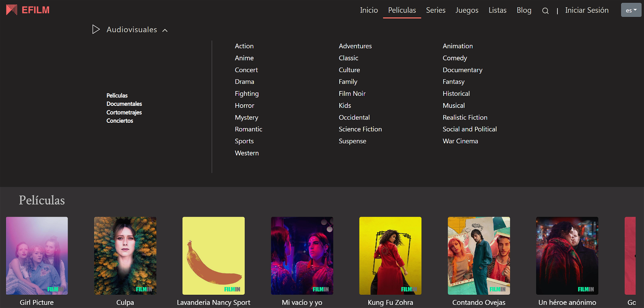This screenshot has height=308, width=644.
Task: Choose the War Cinema genre
Action: pos(460,141)
